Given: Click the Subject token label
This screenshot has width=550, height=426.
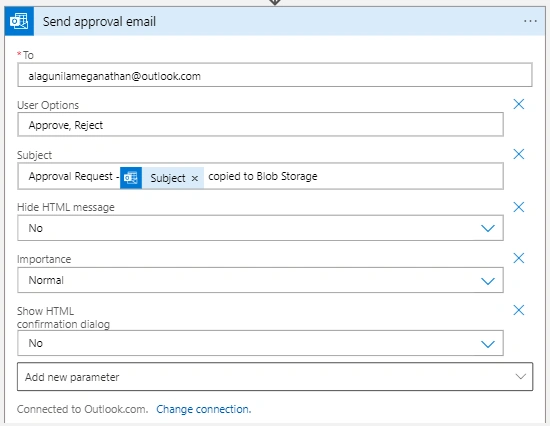Looking at the screenshot, I should point(168,178).
